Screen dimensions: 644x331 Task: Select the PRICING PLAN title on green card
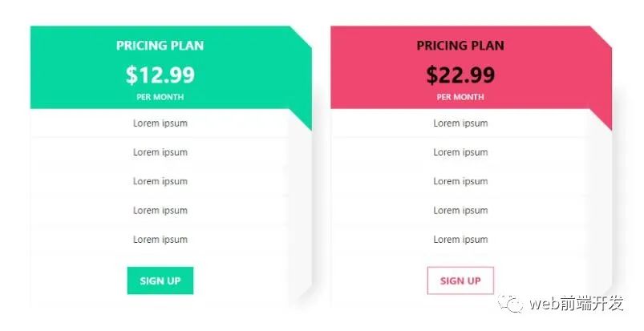coord(160,46)
